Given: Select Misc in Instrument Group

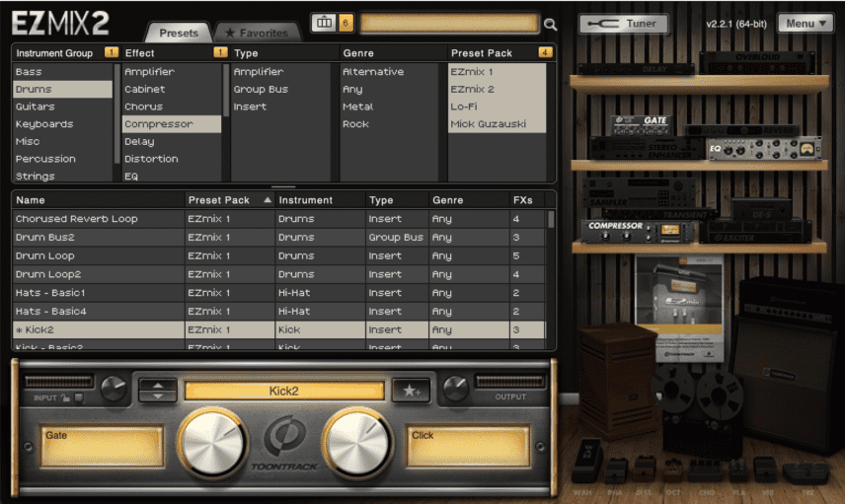Looking at the screenshot, I should 62,141.
